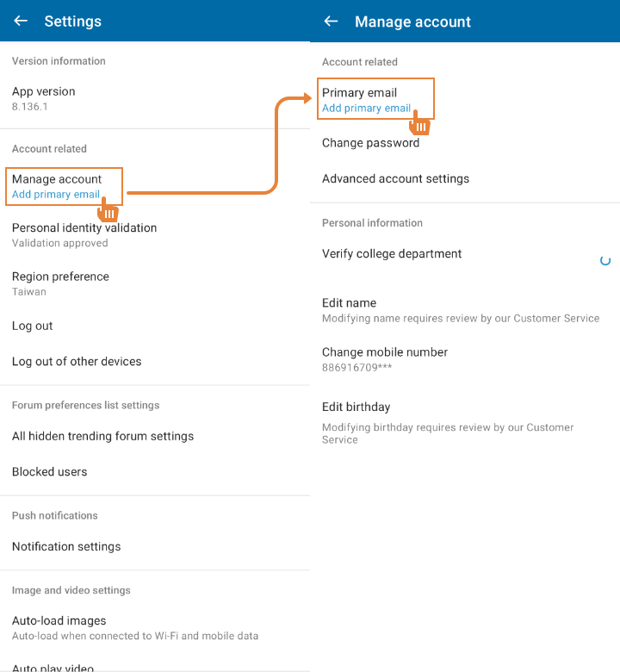Click Add primary email under Manage account
The width and height of the screenshot is (620, 672).
click(x=56, y=194)
